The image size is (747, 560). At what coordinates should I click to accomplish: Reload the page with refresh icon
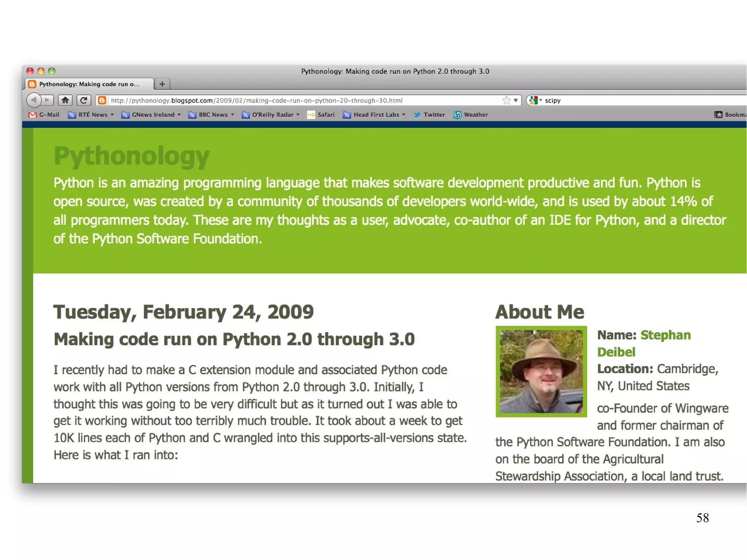pyautogui.click(x=84, y=100)
